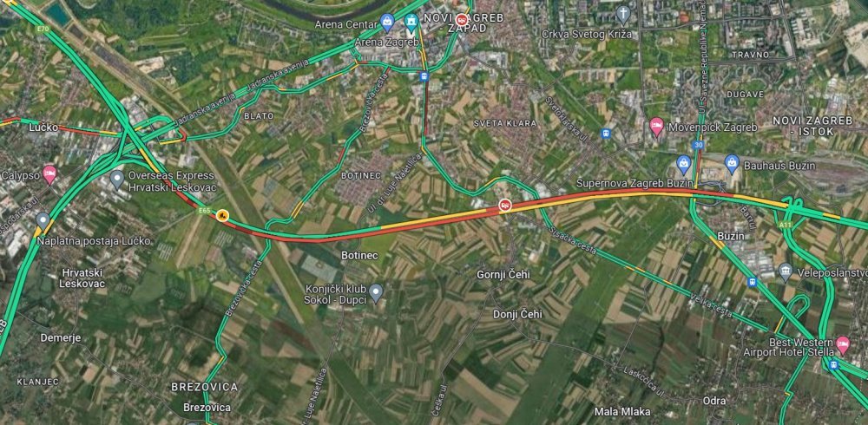Click the Naplatna postaja Lučko location pin

pyautogui.click(x=43, y=221)
